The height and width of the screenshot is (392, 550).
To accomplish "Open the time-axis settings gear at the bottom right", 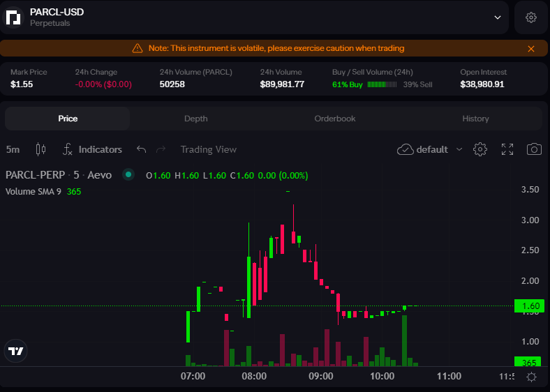I will point(531,377).
